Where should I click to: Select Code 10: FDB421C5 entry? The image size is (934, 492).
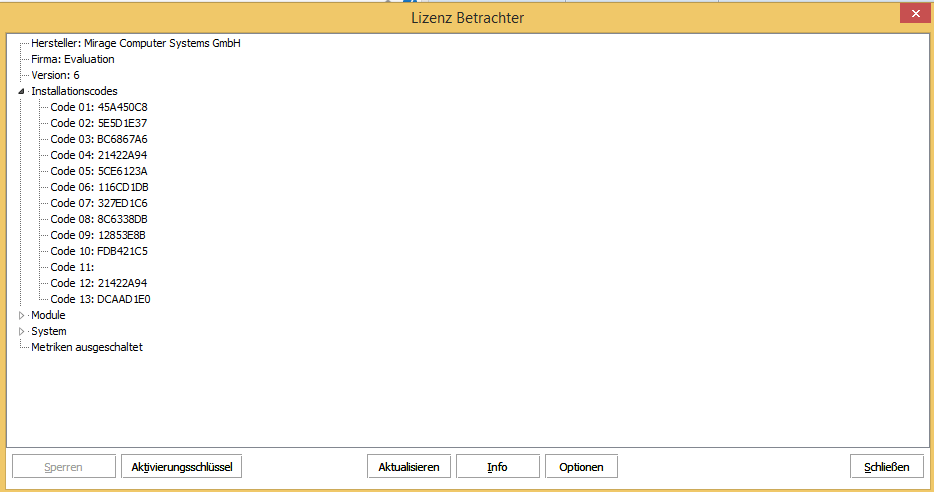(99, 251)
